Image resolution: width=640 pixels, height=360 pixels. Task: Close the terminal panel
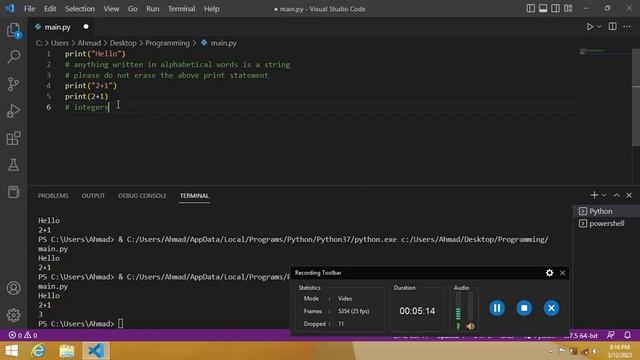tap(629, 195)
